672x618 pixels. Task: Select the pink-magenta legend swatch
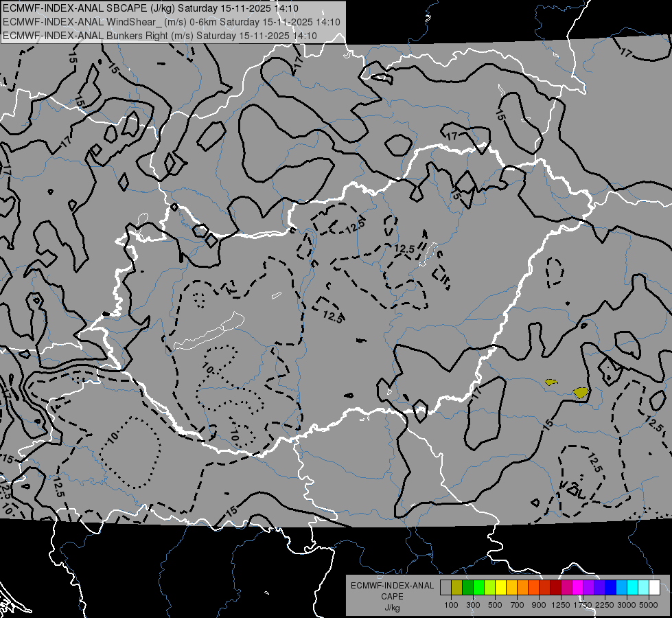coord(566,588)
